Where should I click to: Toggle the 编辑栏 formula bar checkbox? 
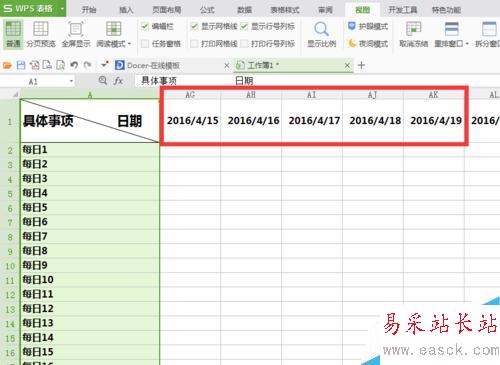coord(145,26)
